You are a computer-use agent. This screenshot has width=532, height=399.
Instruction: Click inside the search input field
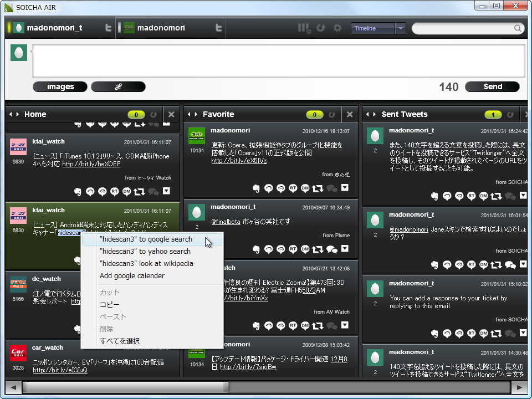coord(463,28)
